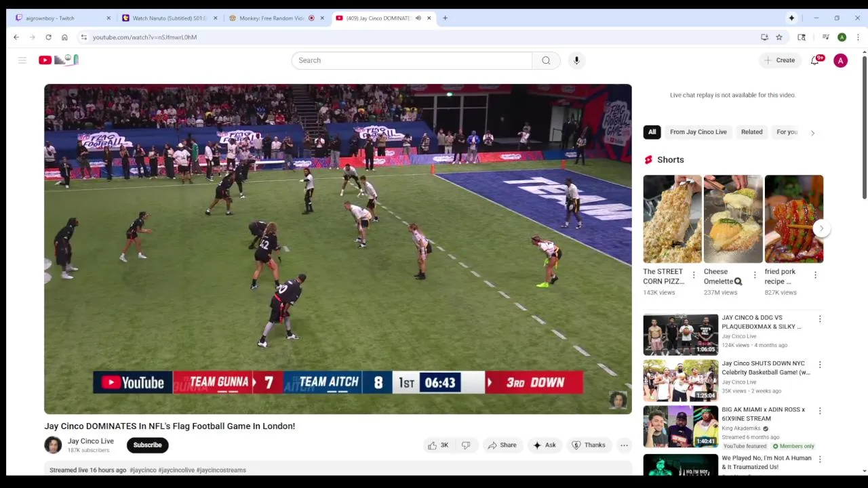This screenshot has height=488, width=868.
Task: Open STREET CORN PIZZ short thumbnail
Action: point(672,219)
